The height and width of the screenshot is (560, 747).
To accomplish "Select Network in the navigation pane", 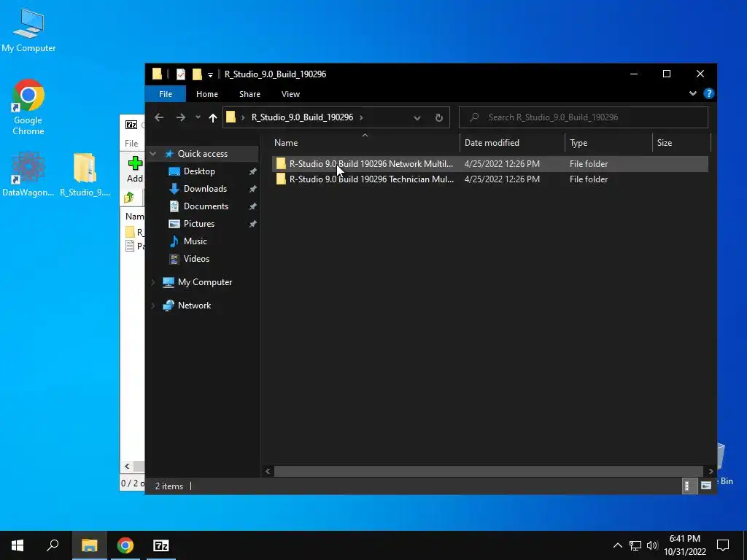I will pyautogui.click(x=194, y=306).
